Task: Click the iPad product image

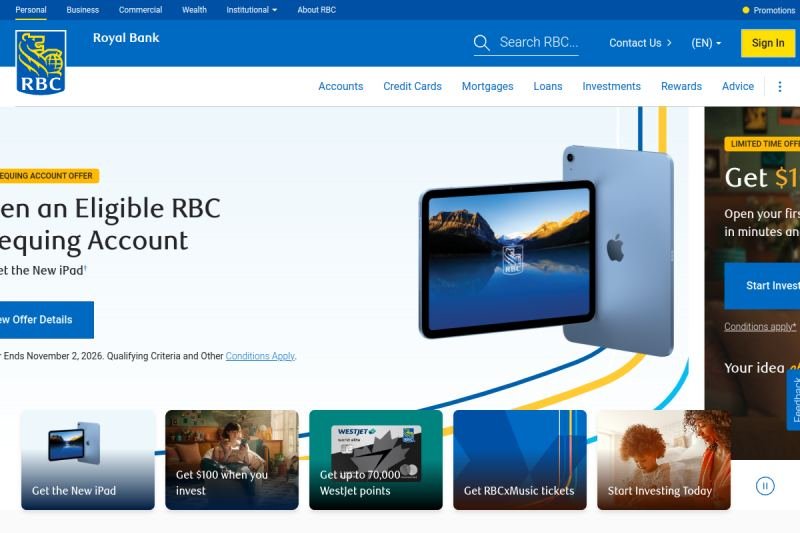Action: pyautogui.click(x=546, y=251)
